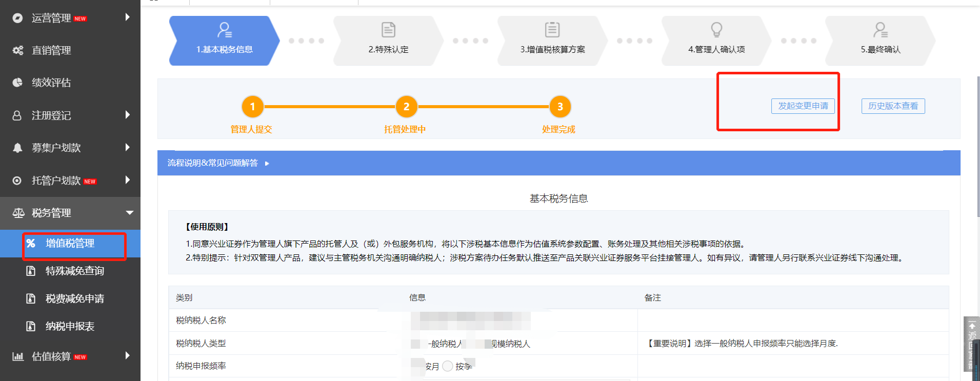Expand the 运营管理 menu arrow
980x381 pixels.
128,17
